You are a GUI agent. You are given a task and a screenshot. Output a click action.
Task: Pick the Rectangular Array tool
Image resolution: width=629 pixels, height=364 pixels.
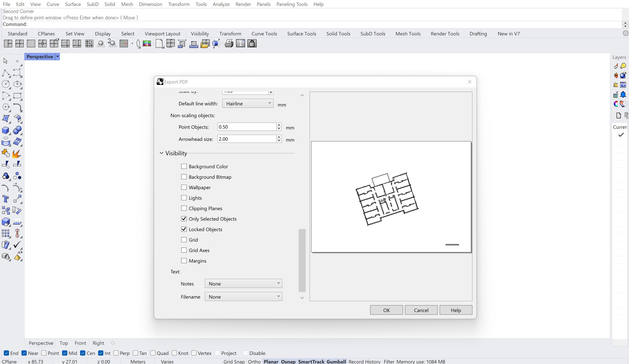coord(6,233)
